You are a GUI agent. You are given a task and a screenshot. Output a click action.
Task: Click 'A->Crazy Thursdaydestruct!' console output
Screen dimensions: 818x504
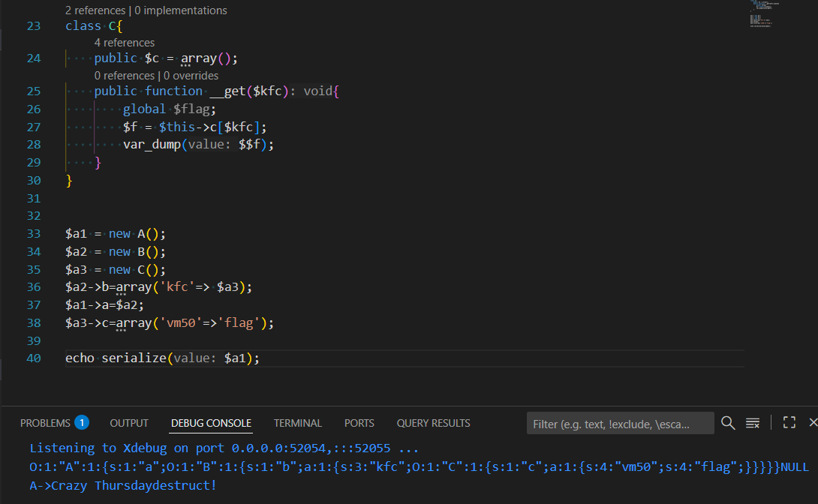pos(123,486)
